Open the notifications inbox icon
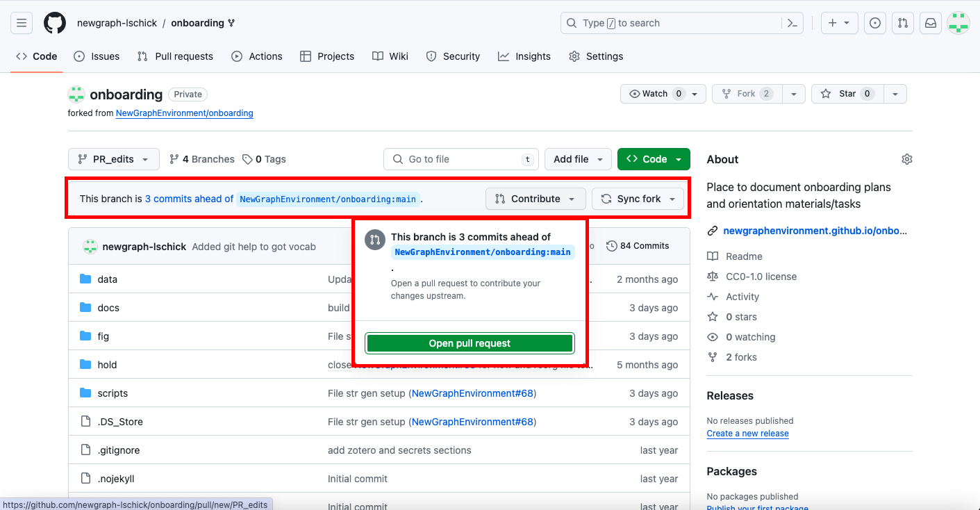The width and height of the screenshot is (980, 510). [931, 23]
